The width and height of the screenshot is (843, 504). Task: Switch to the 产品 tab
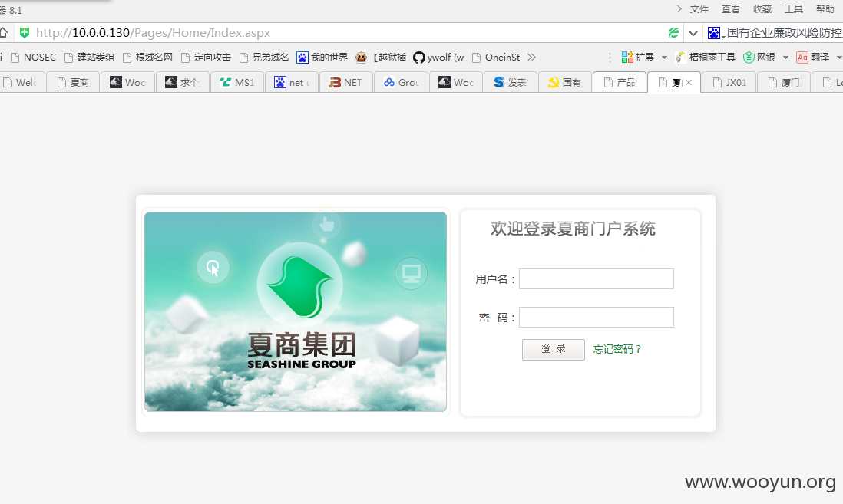coord(620,82)
